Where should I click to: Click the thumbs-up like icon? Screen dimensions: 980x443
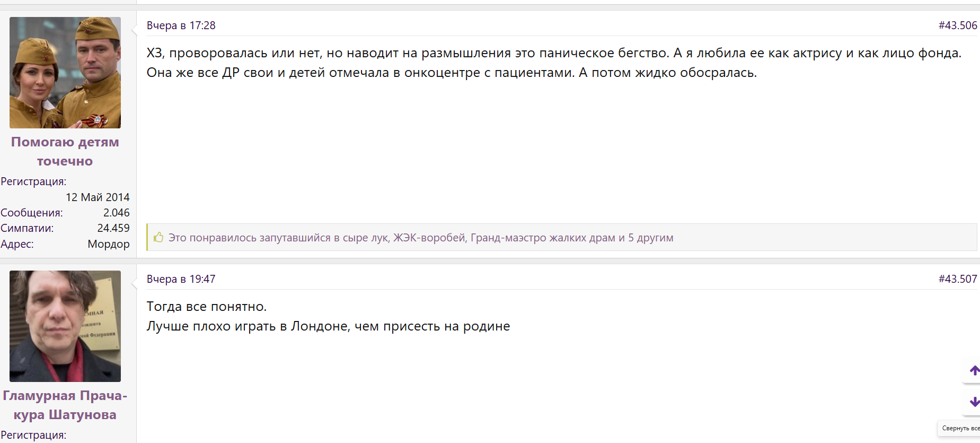click(x=158, y=237)
